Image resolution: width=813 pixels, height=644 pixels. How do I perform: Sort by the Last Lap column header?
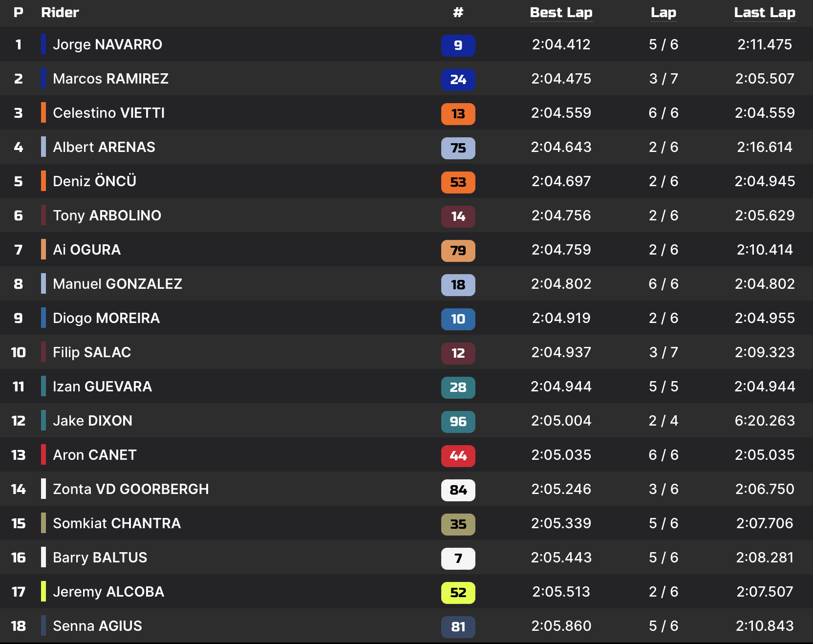[765, 13]
